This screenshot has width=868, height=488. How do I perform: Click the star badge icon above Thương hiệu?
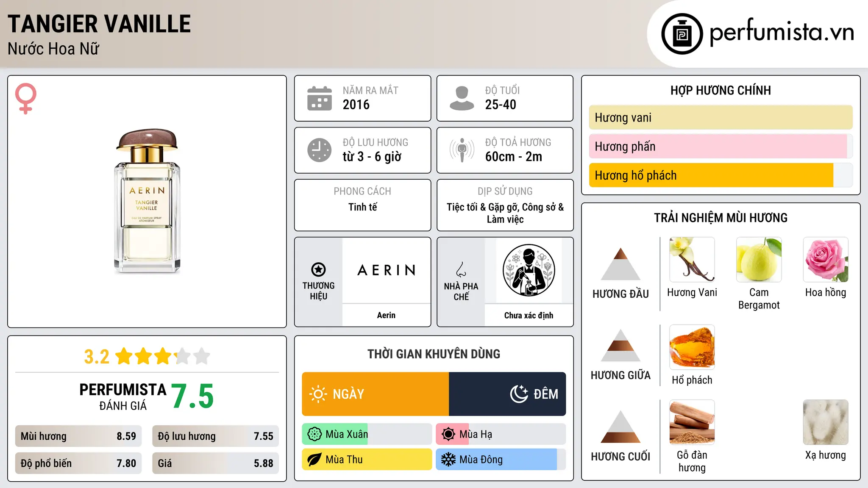(x=318, y=269)
